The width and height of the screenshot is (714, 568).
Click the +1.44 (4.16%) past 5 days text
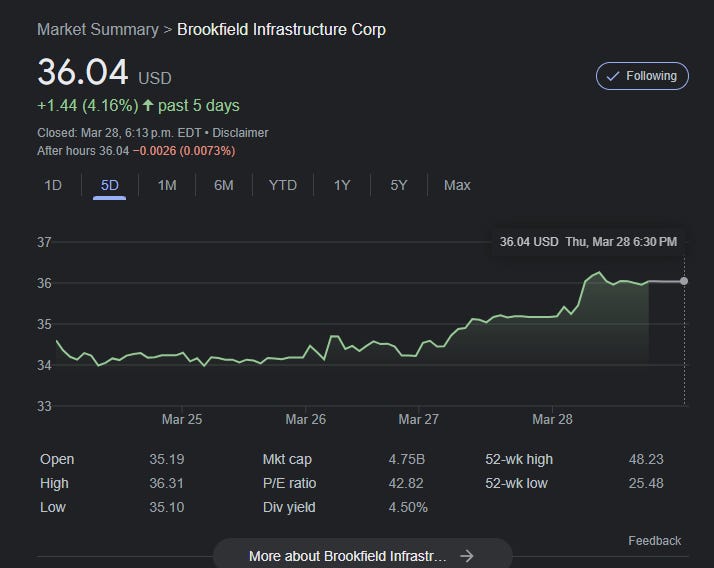tap(138, 106)
